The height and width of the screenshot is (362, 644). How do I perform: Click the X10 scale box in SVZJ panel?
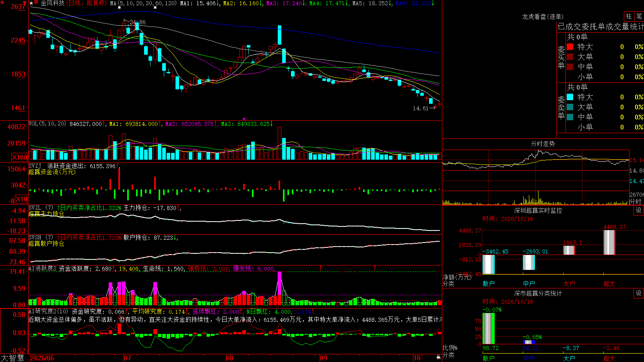pos(21,199)
